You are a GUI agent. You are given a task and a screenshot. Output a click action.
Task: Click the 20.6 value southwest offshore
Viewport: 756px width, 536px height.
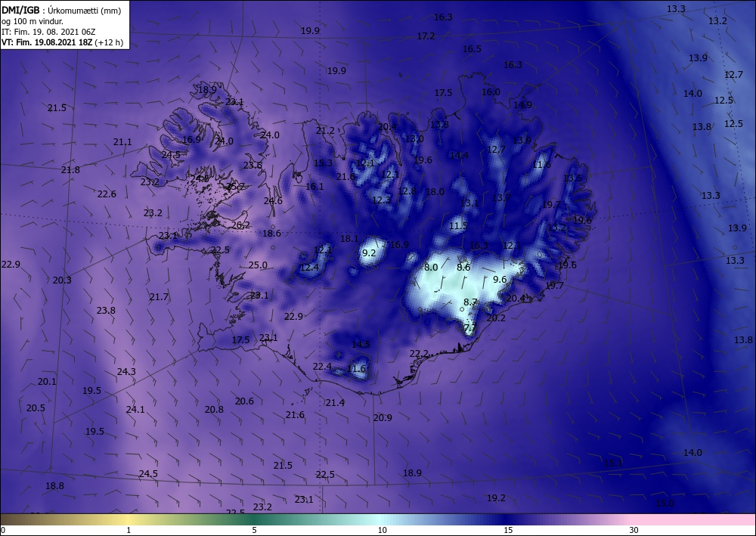(x=244, y=401)
